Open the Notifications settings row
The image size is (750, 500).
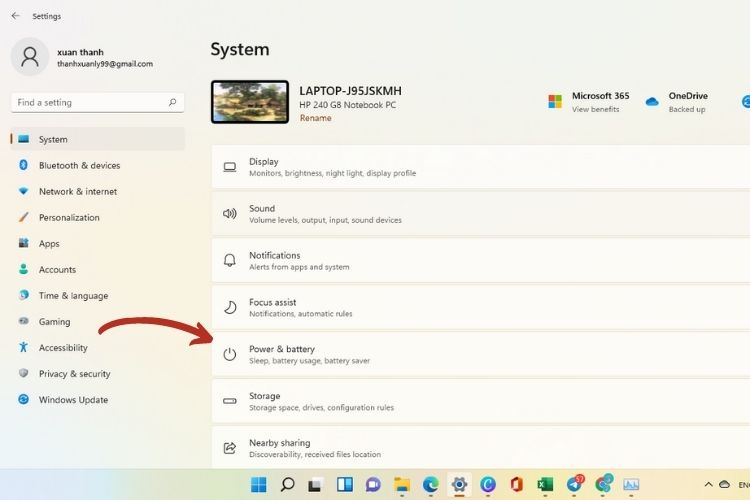pos(481,261)
